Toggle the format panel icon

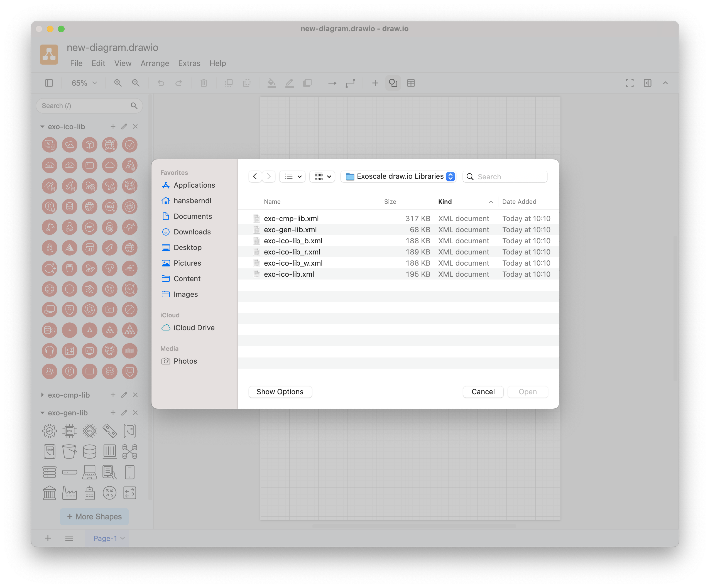pos(647,83)
